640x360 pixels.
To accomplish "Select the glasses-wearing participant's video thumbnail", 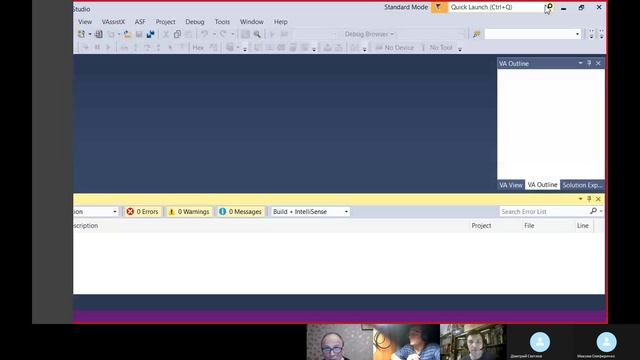I will coord(340,342).
